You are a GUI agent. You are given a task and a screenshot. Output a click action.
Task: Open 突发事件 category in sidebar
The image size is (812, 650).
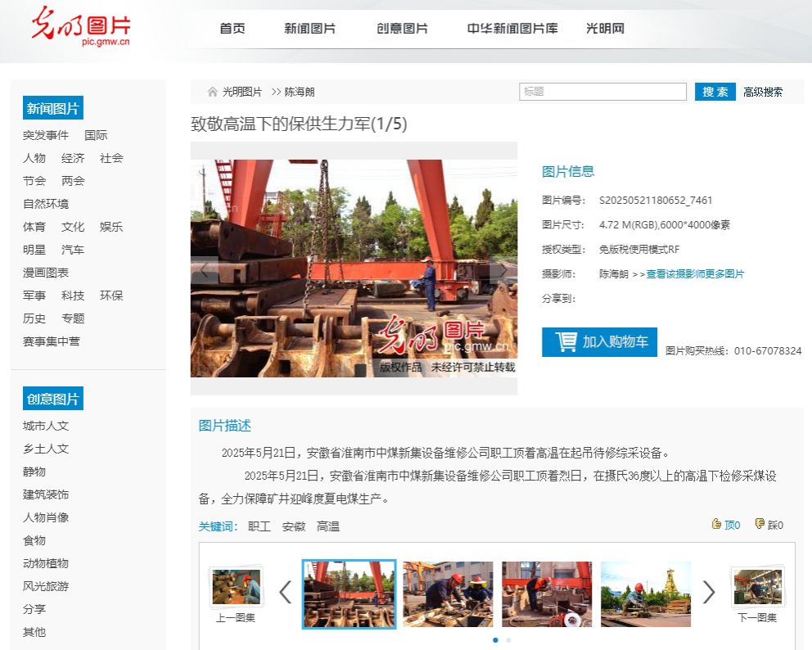tap(46, 135)
